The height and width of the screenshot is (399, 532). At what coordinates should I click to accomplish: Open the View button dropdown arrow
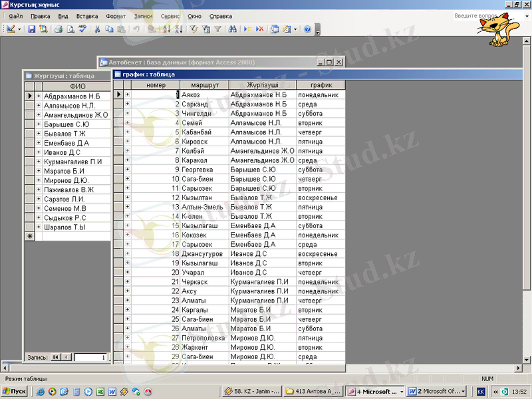pyautogui.click(x=20, y=29)
